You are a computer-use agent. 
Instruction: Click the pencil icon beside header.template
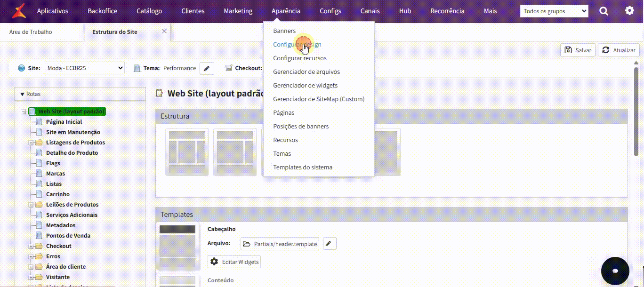tap(330, 244)
